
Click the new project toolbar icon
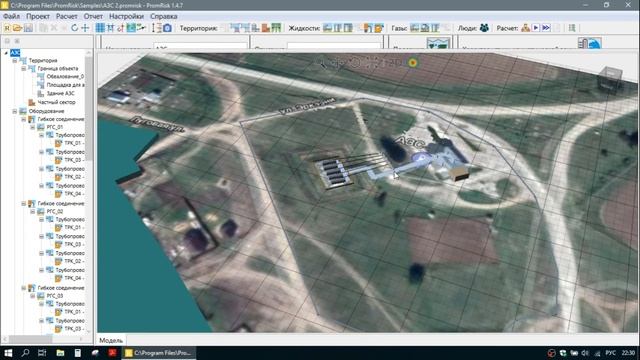pyautogui.click(x=7, y=28)
